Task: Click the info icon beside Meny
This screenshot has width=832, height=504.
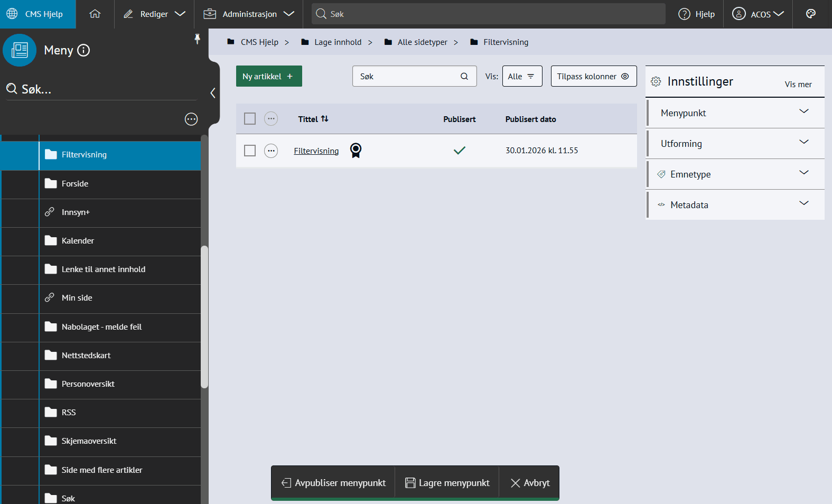Action: [83, 50]
